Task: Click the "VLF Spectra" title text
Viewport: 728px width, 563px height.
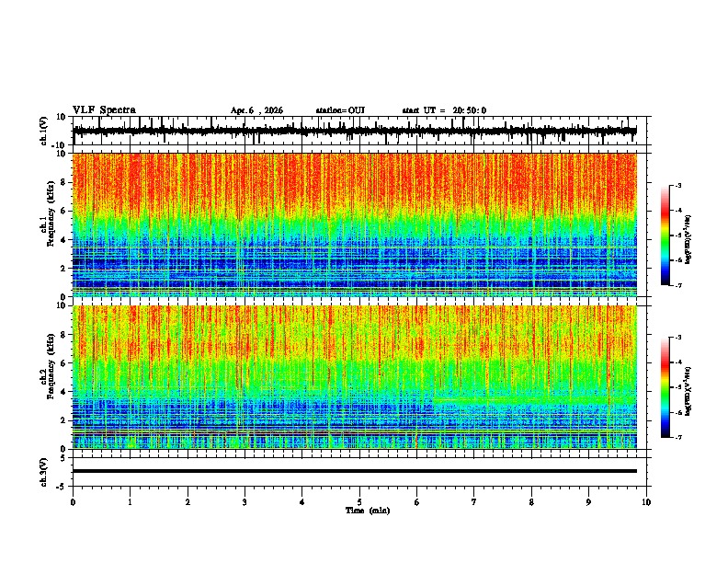Action: pos(104,110)
